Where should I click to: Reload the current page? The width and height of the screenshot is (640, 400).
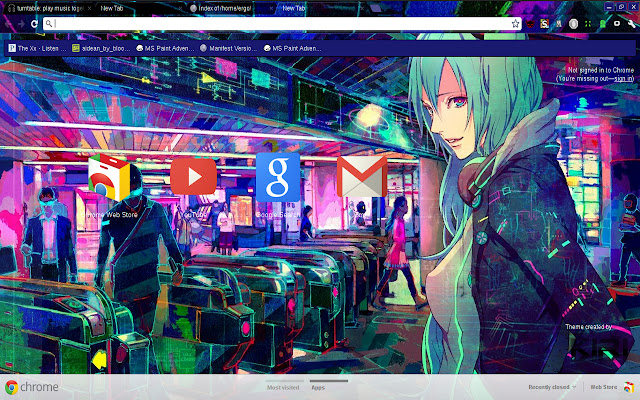34,24
